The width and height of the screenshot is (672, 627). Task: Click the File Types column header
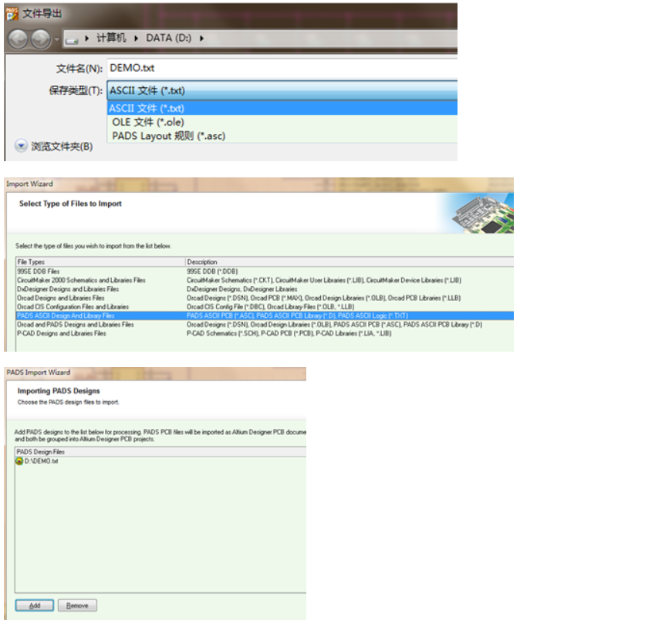coord(100,261)
